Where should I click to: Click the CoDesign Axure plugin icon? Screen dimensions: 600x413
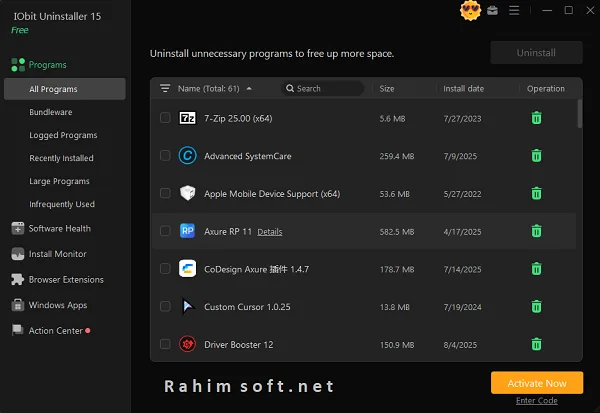[188, 269]
